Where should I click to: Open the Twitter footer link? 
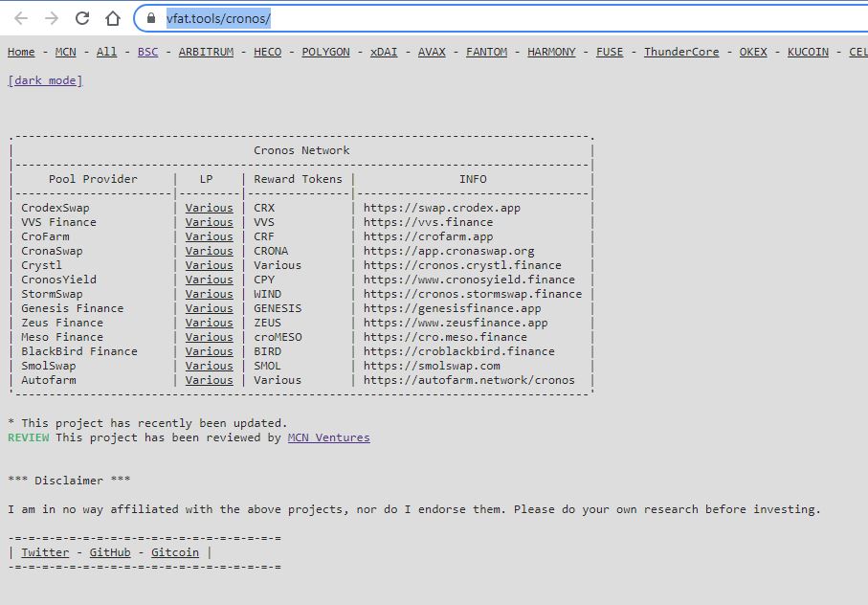(x=45, y=552)
